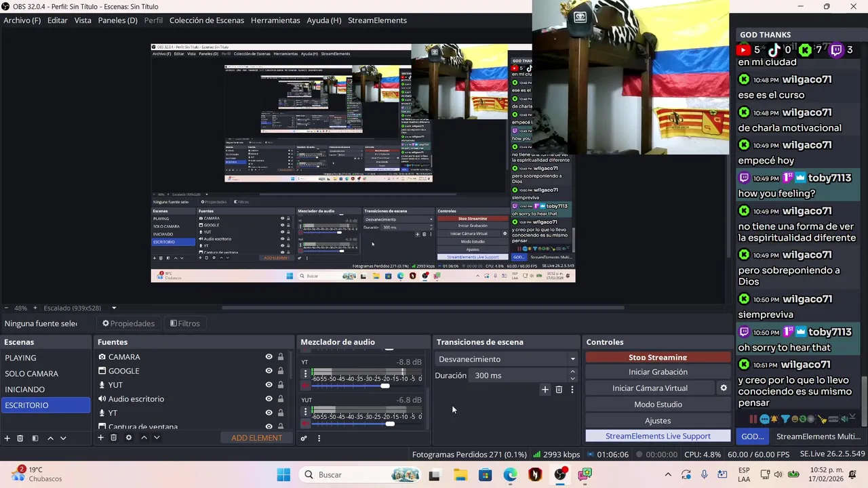This screenshot has width=868, height=488.
Task: Open virtual camera settings gear
Action: pyautogui.click(x=724, y=388)
